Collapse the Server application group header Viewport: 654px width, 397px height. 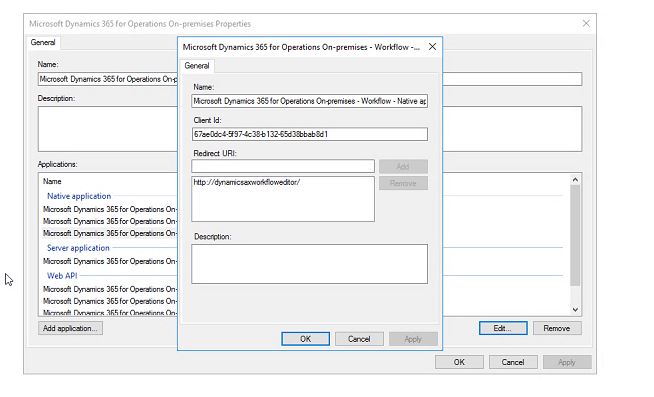click(x=78, y=248)
